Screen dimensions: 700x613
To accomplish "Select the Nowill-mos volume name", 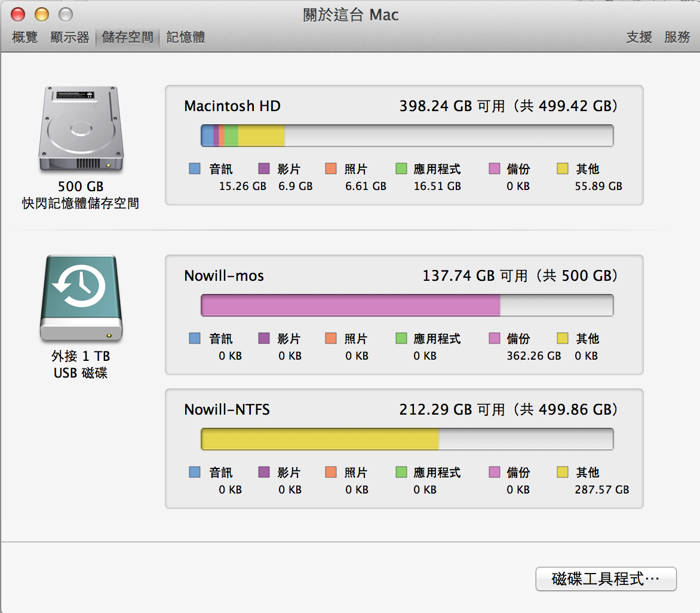I will click(223, 276).
